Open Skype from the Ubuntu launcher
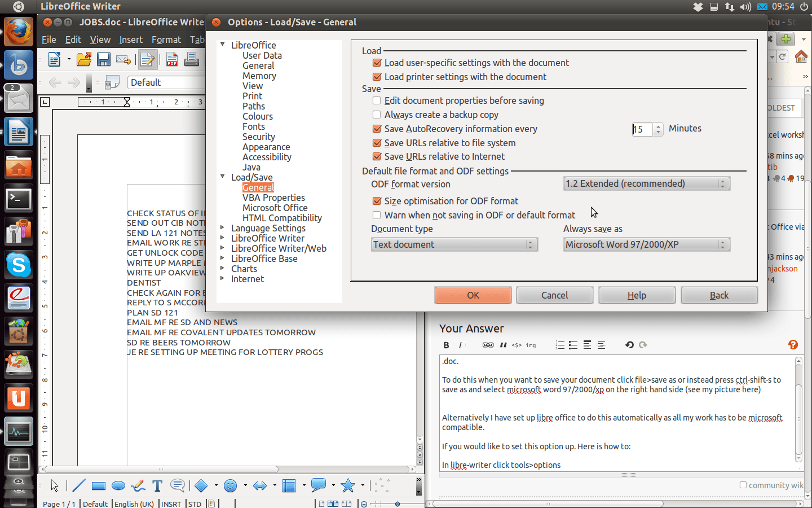 pos(19,265)
